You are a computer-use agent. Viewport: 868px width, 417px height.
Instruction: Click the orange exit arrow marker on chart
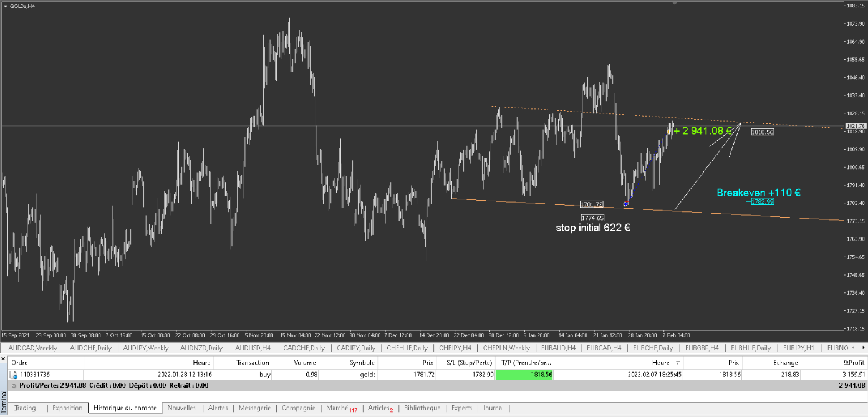(668, 131)
